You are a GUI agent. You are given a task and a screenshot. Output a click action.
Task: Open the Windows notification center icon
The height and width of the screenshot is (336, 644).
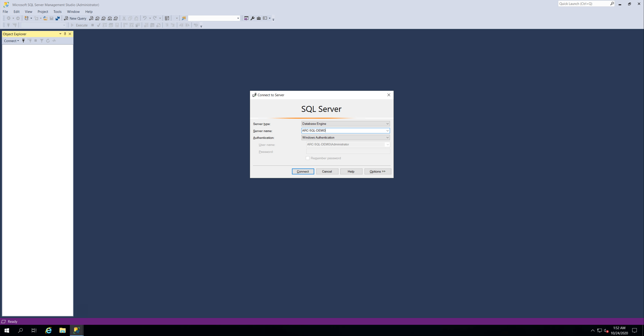(634, 331)
